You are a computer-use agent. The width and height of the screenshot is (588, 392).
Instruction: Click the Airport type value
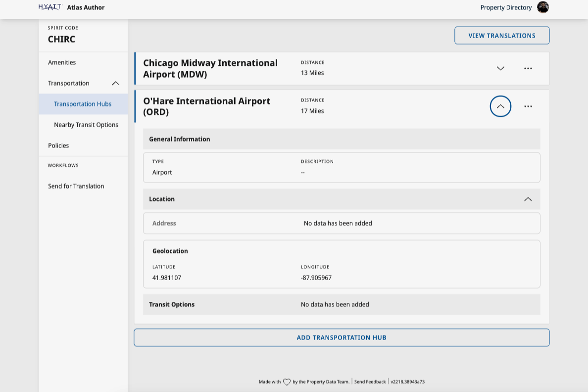click(x=162, y=173)
